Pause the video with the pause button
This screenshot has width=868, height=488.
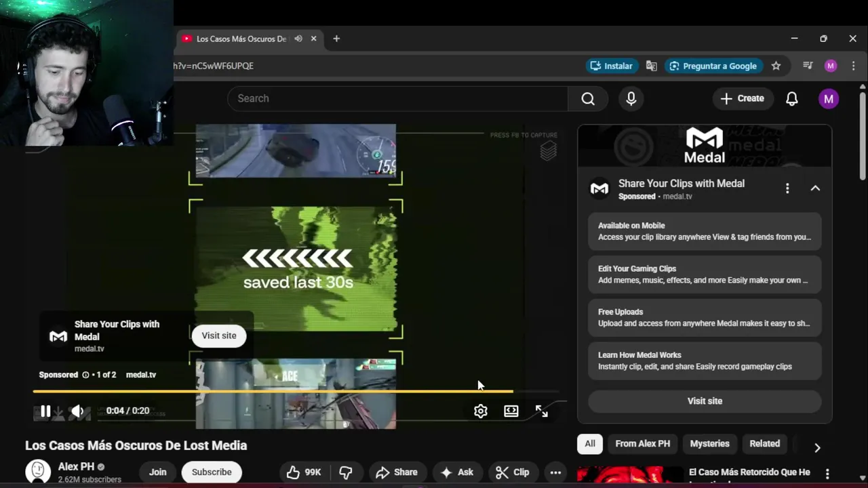pyautogui.click(x=45, y=411)
